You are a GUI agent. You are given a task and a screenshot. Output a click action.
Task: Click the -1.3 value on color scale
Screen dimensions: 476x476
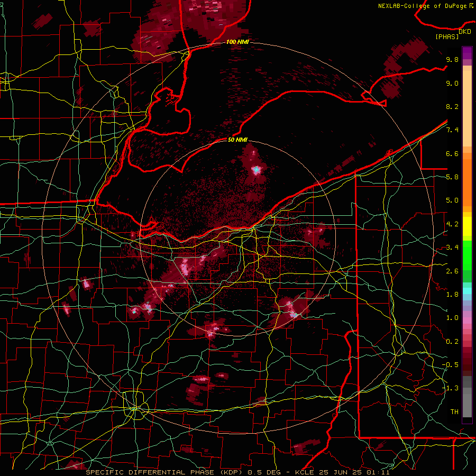[x=450, y=388]
